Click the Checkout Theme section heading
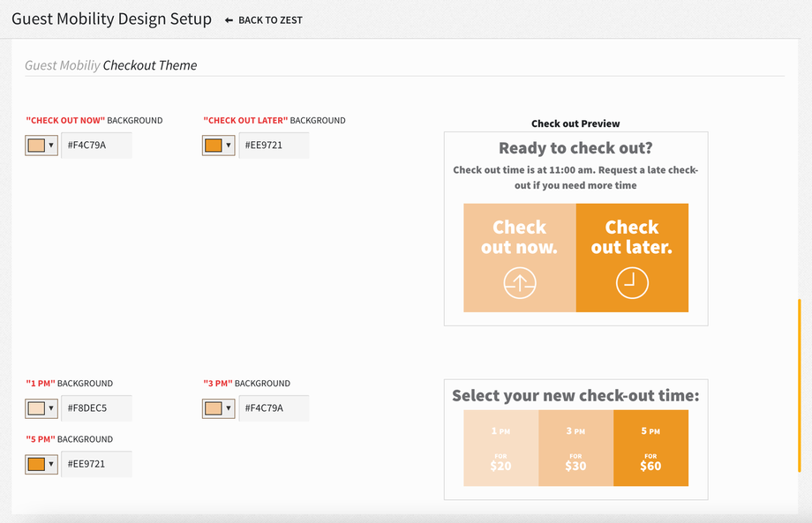This screenshot has height=523, width=812. coord(111,65)
